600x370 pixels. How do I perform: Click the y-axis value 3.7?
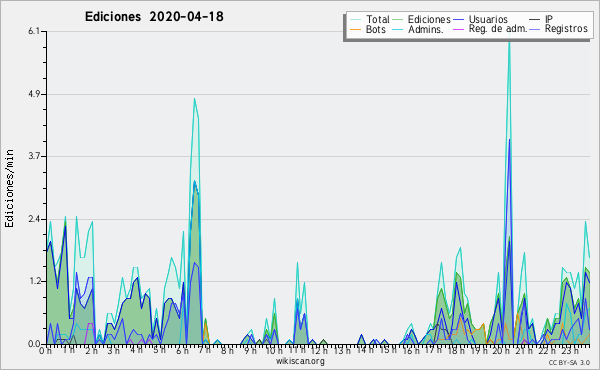tap(34, 156)
